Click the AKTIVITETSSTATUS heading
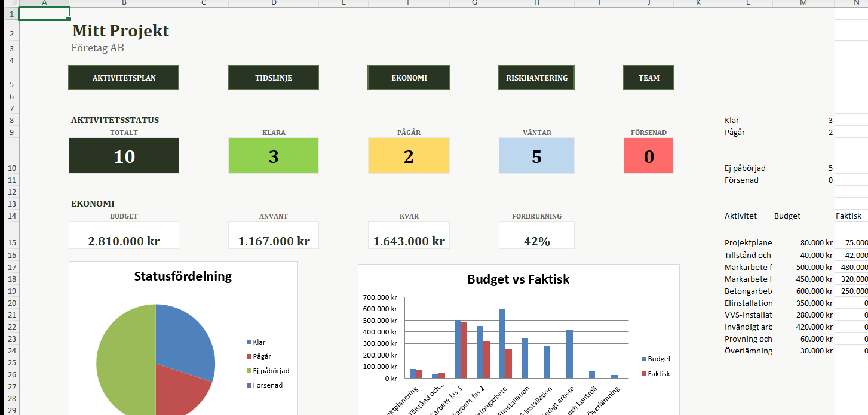The height and width of the screenshot is (415, 868). click(x=115, y=120)
